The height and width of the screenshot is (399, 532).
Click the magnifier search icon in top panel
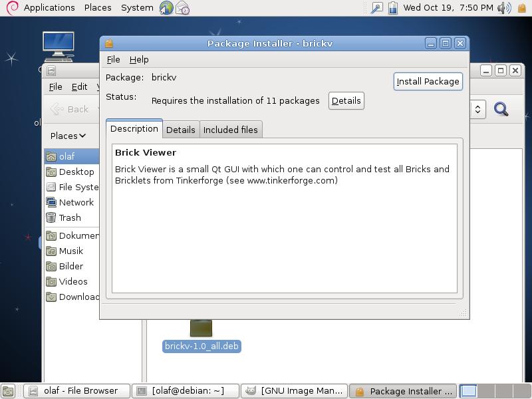pos(376,8)
